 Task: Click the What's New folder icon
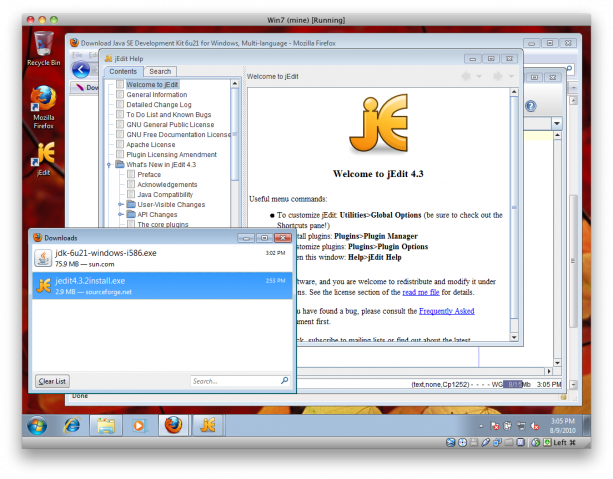120,165
